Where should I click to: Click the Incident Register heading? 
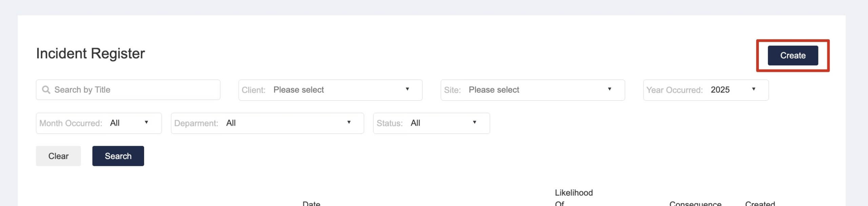91,54
